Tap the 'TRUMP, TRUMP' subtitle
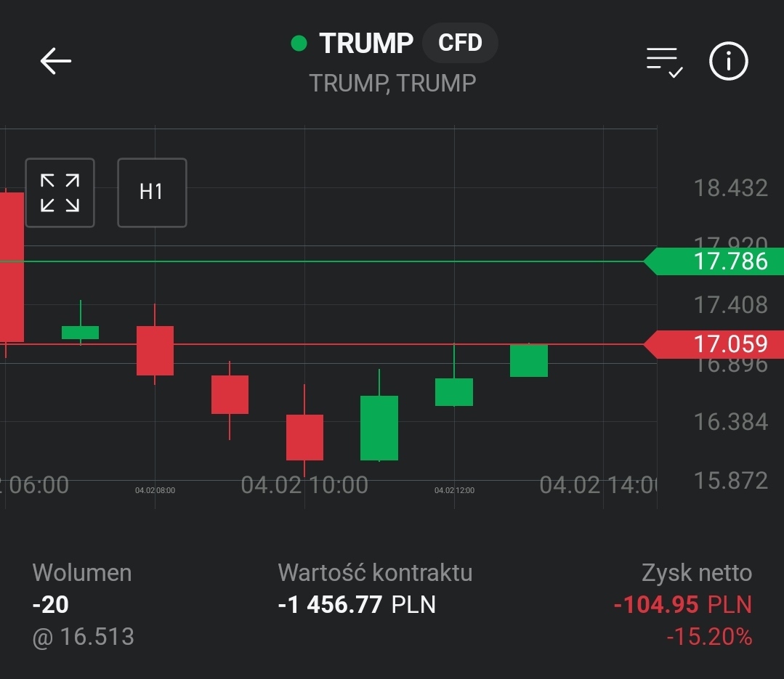 click(392, 84)
